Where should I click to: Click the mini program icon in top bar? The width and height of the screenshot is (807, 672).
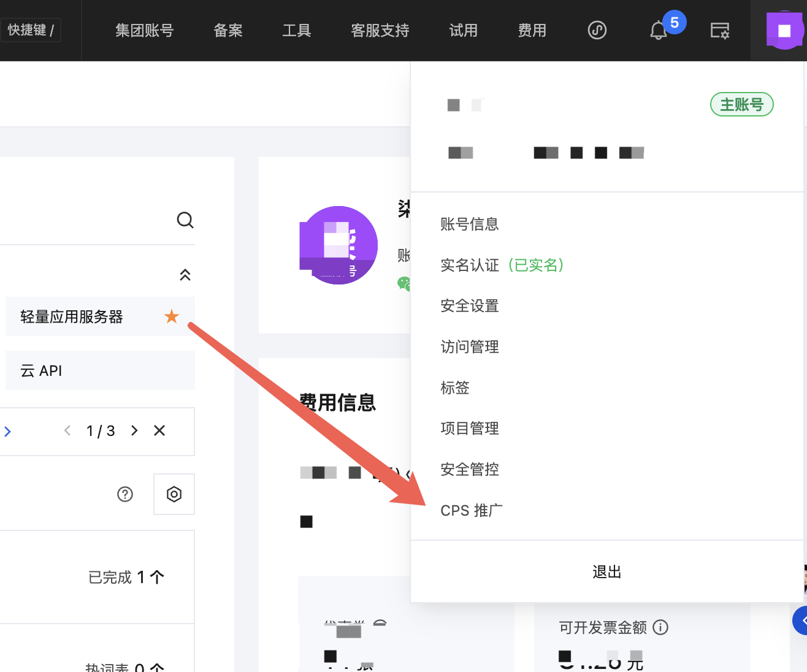tap(597, 30)
